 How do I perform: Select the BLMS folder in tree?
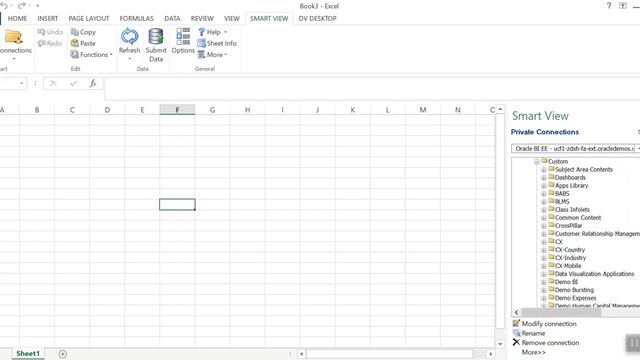coord(562,202)
